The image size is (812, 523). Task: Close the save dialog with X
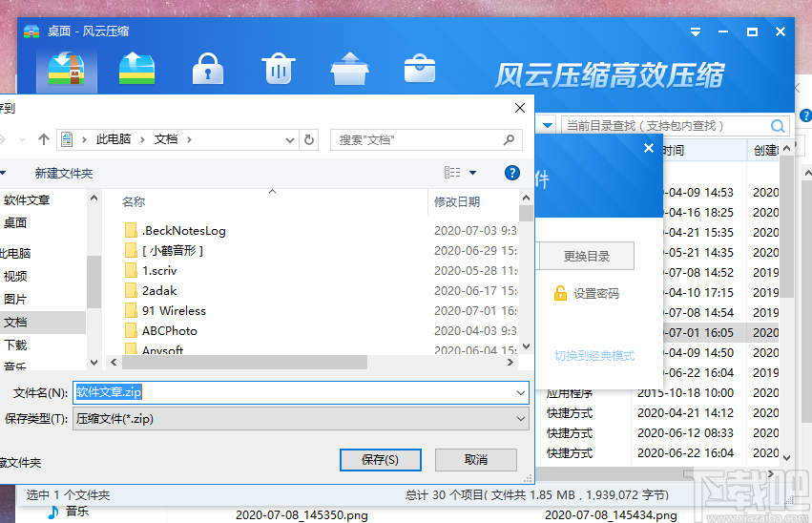tap(520, 108)
